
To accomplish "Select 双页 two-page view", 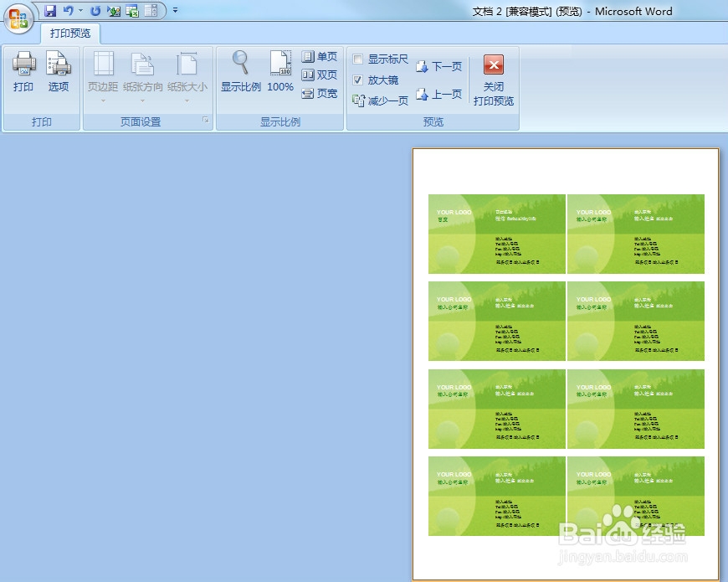I will coord(321,75).
